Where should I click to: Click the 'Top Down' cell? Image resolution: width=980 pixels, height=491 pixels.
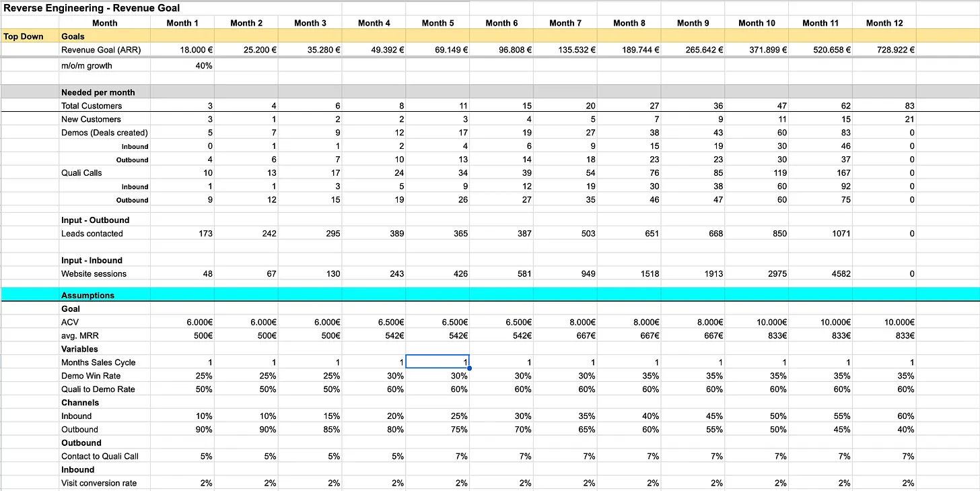24,36
